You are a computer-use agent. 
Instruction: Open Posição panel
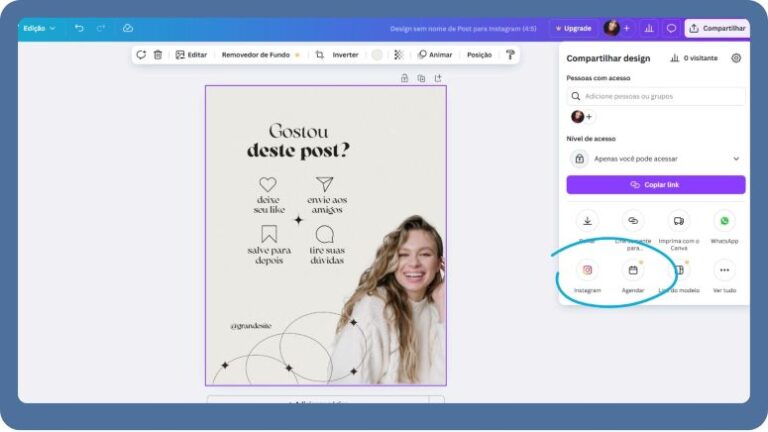(x=479, y=55)
